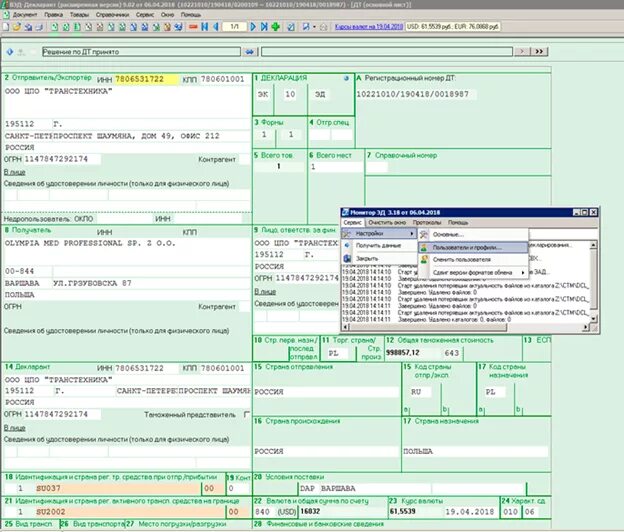Click the printer icon in the toolbar
Viewport: 624px width, 532px height.
(x=39, y=27)
